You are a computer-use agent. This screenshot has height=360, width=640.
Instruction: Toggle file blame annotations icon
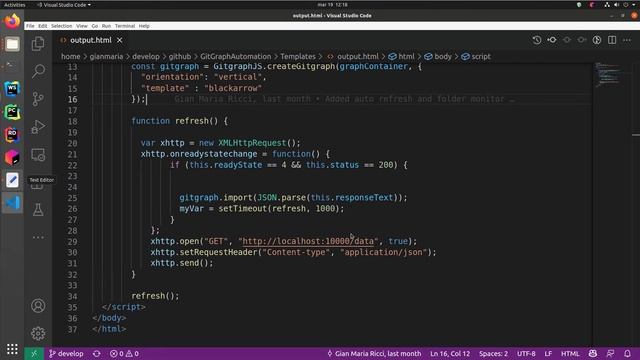click(597, 40)
